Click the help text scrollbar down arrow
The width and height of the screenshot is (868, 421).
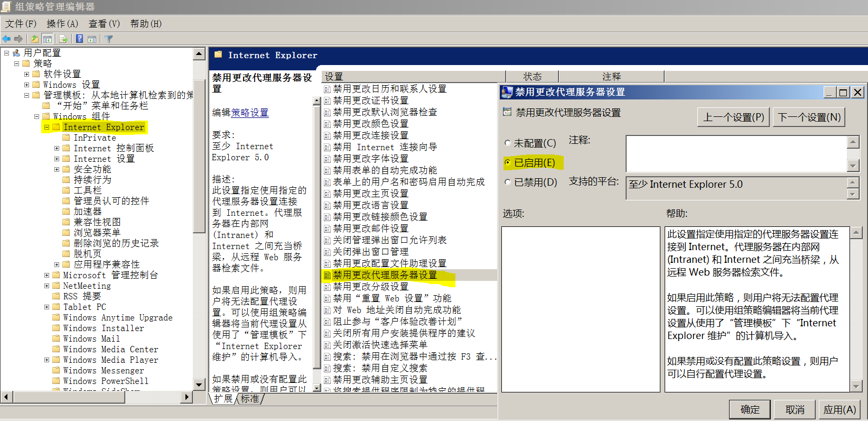tap(856, 387)
